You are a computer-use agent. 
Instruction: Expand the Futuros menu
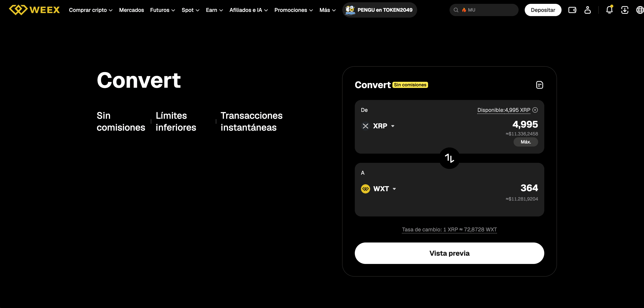pyautogui.click(x=162, y=10)
